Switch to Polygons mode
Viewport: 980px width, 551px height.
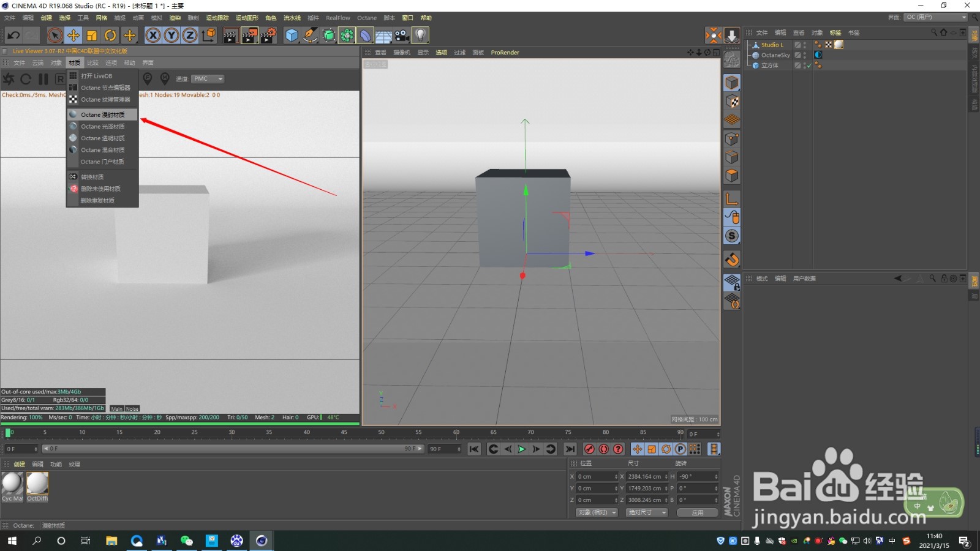point(732,176)
